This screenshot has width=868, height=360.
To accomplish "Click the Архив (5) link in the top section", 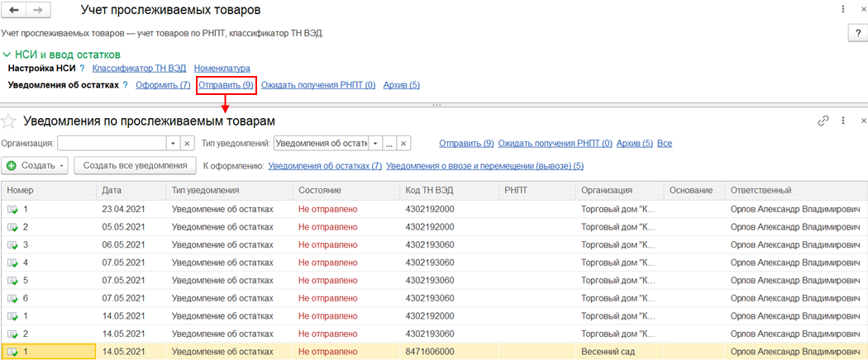I will 402,85.
